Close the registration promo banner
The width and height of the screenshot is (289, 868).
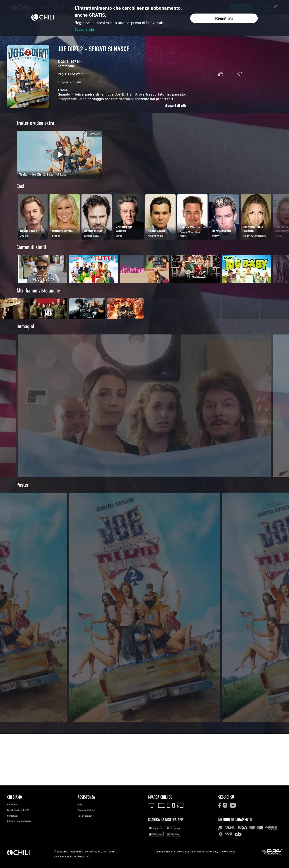click(x=275, y=6)
